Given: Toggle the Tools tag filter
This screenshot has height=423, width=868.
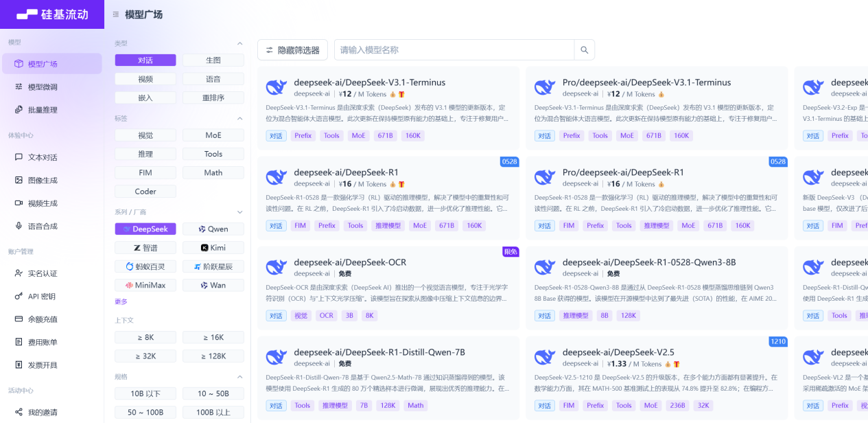Looking at the screenshot, I should pyautogui.click(x=213, y=154).
